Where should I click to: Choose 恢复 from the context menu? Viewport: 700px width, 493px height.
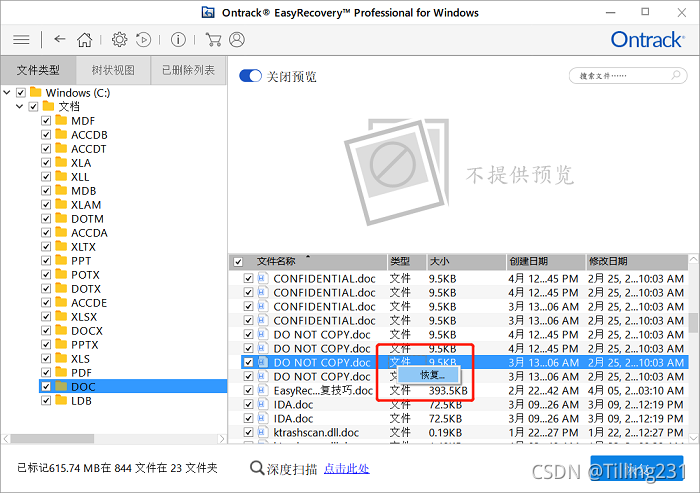point(428,375)
